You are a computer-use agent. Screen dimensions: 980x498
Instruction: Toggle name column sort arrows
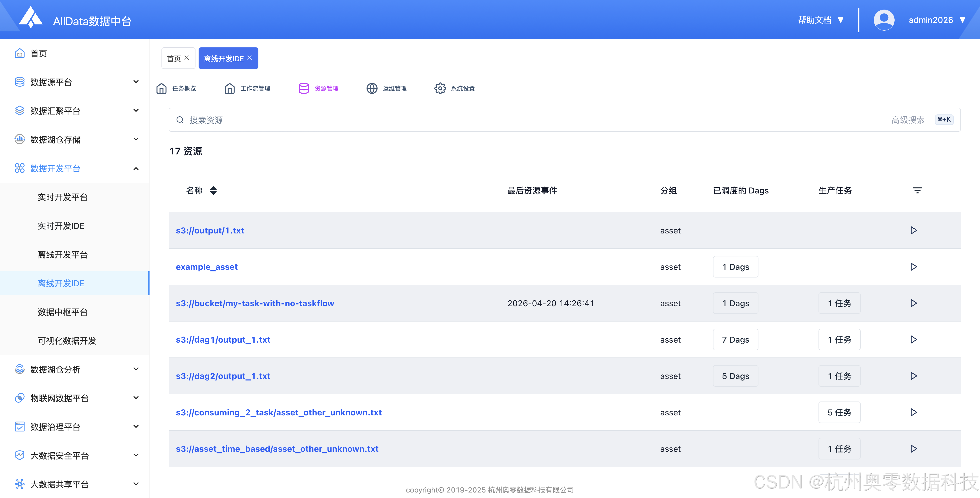tap(213, 190)
